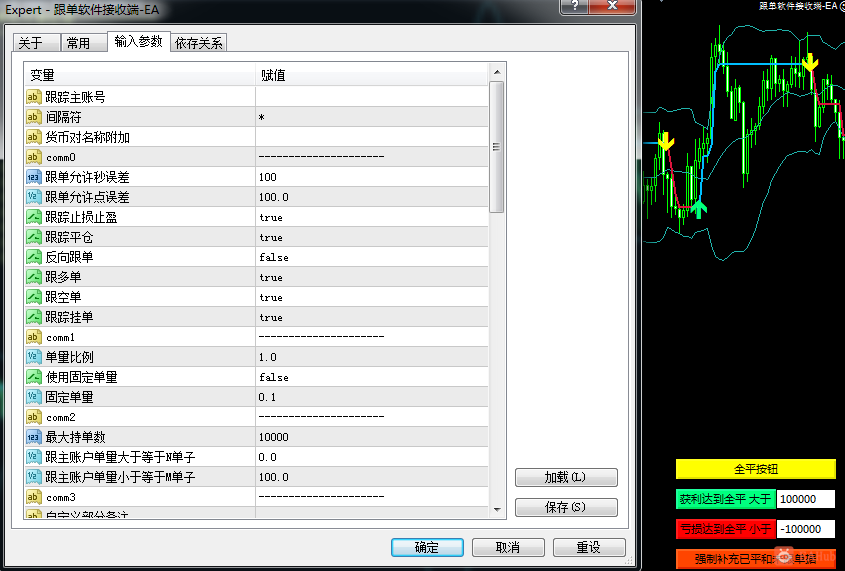Click the 赋值 column header
This screenshot has width=845, height=571.
tap(372, 75)
